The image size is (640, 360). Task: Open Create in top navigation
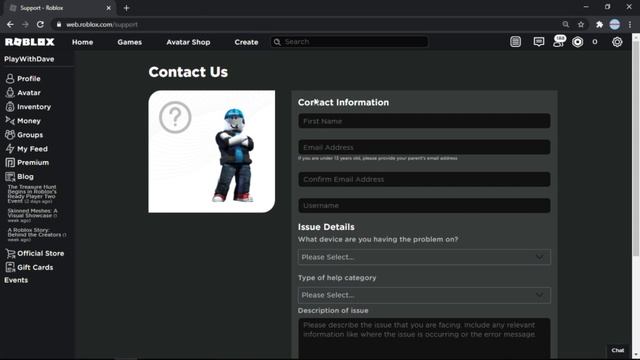coord(246,42)
